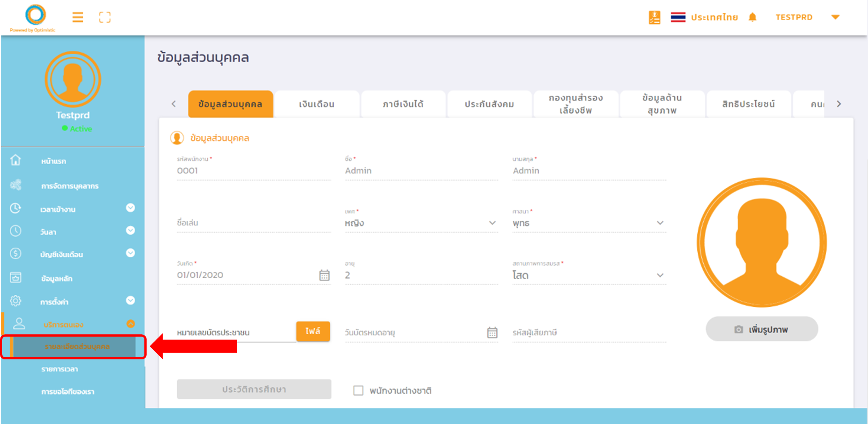Check the พนักงานต่างชาติ checkbox
This screenshot has width=868, height=424.
(x=358, y=391)
